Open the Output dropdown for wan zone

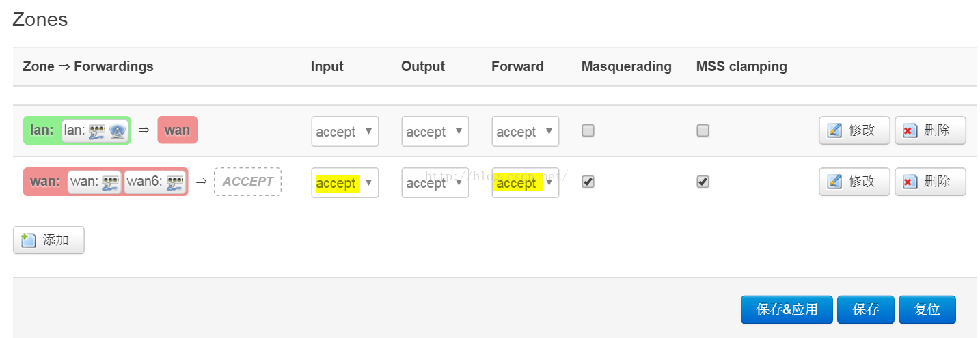[x=435, y=182]
